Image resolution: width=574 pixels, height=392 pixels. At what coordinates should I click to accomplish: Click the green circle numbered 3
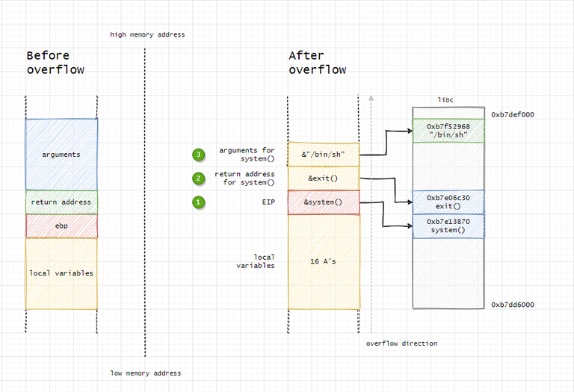point(198,155)
